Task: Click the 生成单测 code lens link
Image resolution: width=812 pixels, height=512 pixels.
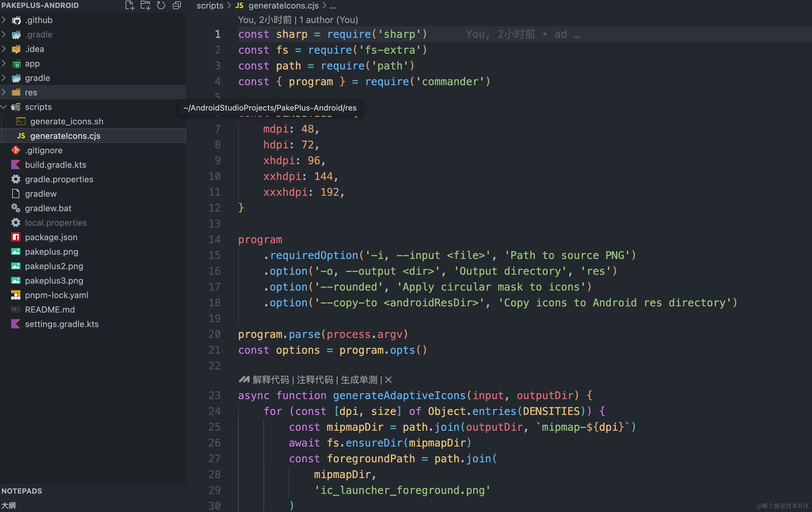Action: click(x=359, y=380)
